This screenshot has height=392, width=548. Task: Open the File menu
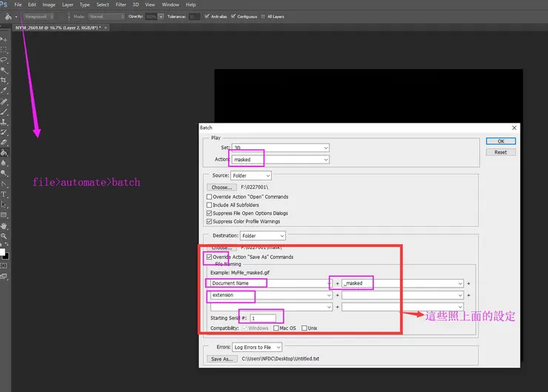[x=18, y=4]
